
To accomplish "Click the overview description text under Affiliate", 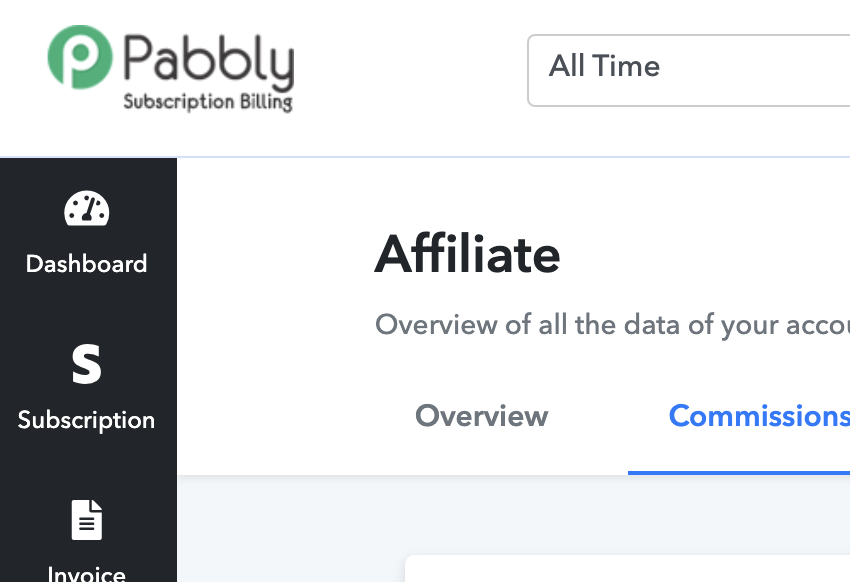I will [x=612, y=325].
